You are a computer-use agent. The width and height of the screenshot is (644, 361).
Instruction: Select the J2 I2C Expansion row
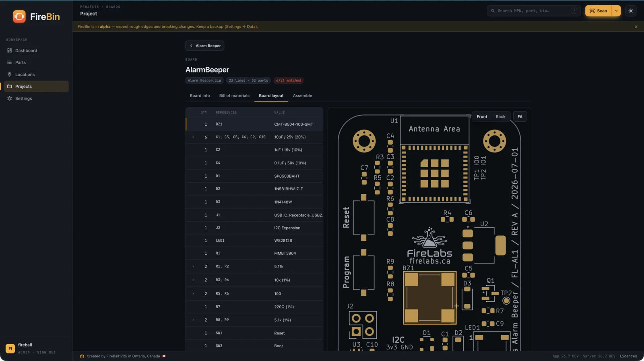coord(254,228)
